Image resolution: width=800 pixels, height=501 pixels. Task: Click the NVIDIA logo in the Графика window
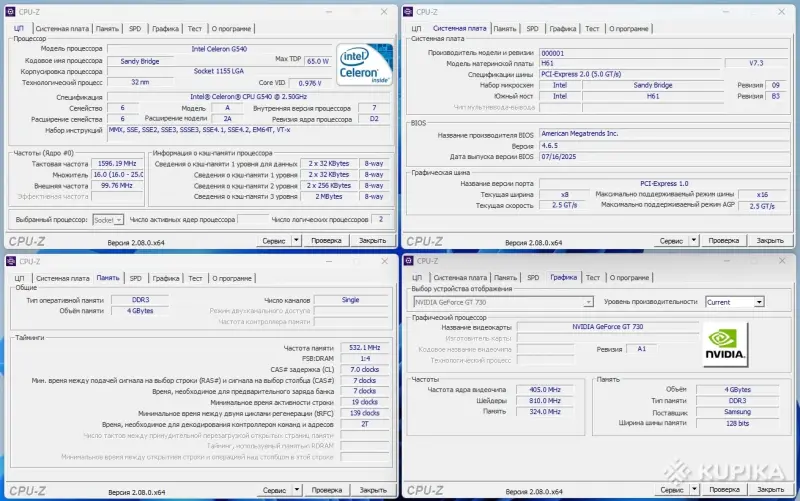(725, 344)
